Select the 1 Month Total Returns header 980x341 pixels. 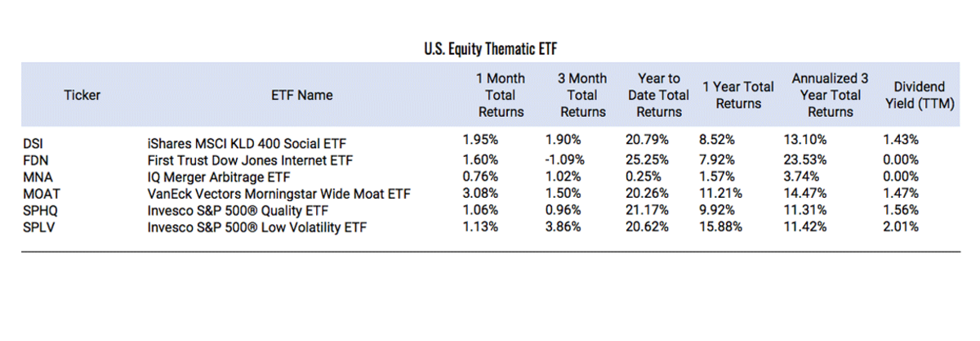pos(501,95)
